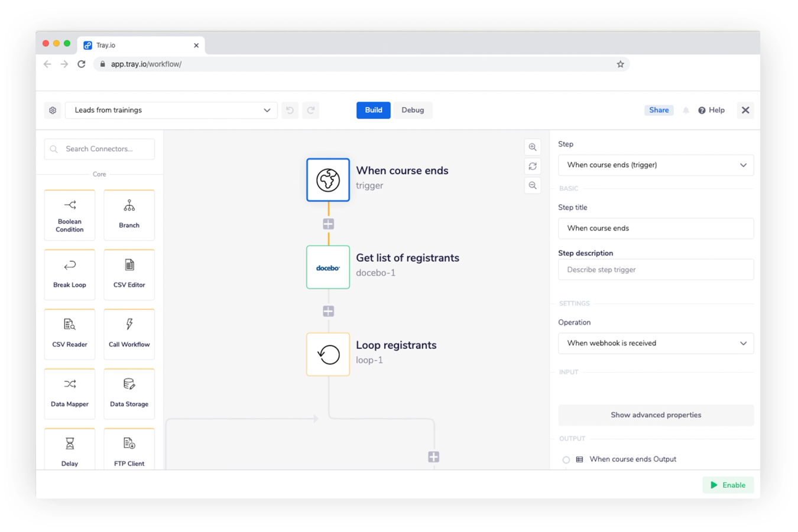Screen dimensions: 798x532
Task: Open notifications bell
Action: point(686,111)
